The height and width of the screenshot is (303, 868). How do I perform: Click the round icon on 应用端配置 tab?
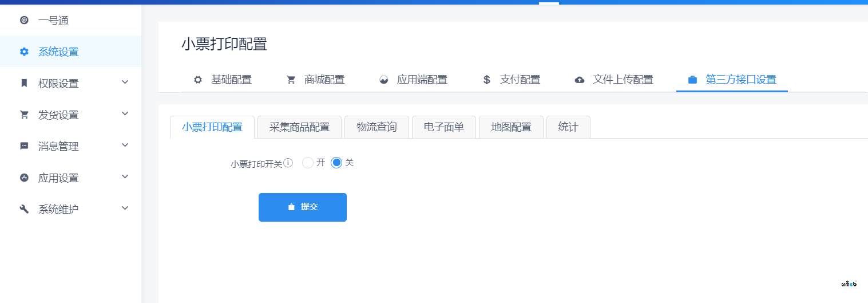click(x=384, y=80)
